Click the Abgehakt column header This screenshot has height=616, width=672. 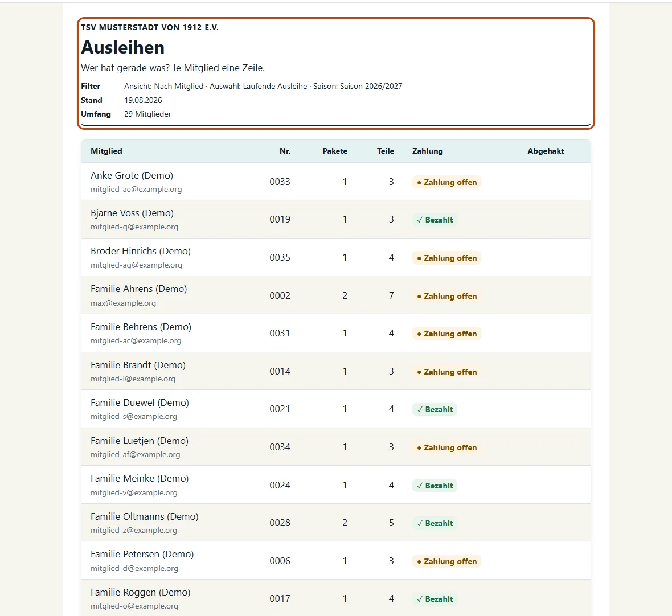[546, 151]
